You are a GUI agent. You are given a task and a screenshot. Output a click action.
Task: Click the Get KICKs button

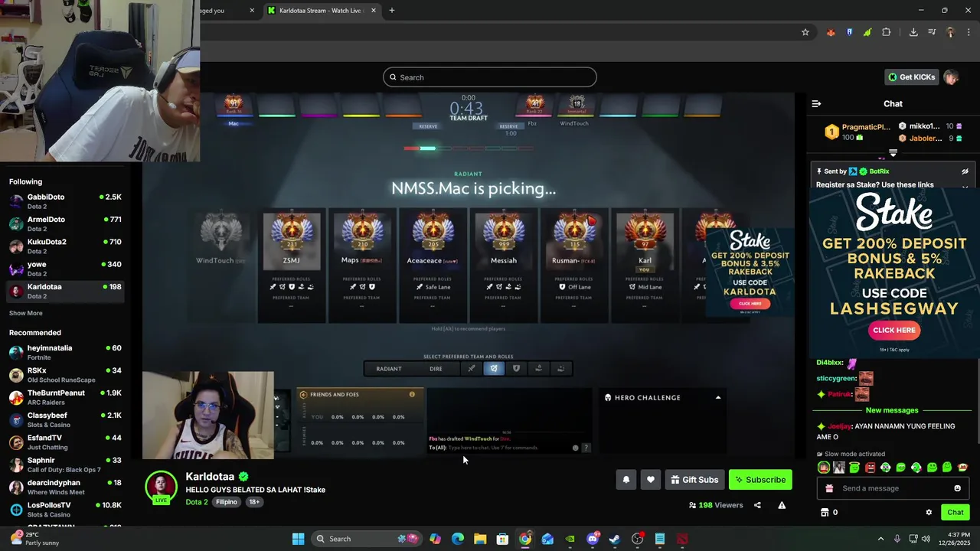click(911, 77)
